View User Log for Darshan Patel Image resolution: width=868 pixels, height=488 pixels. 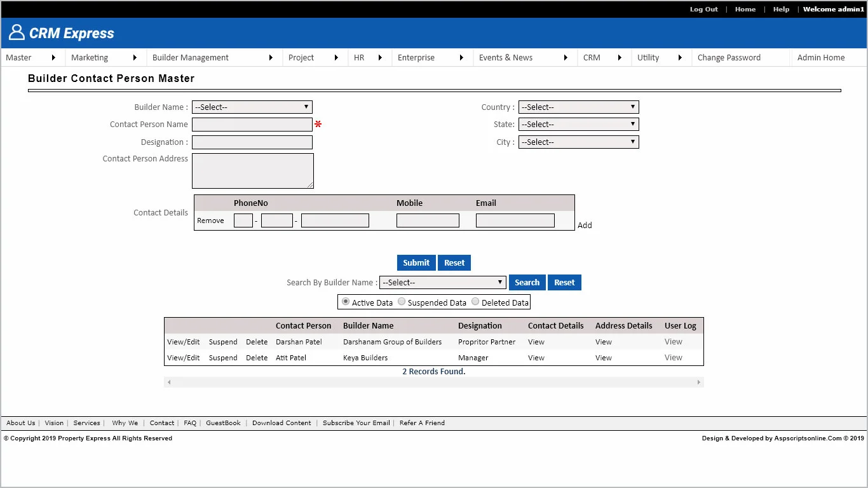[674, 342]
